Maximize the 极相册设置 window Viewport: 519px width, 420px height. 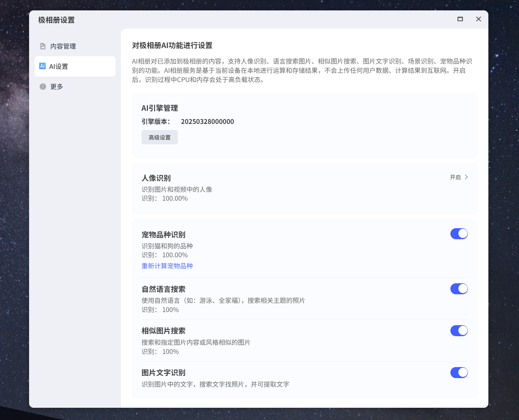tap(460, 19)
